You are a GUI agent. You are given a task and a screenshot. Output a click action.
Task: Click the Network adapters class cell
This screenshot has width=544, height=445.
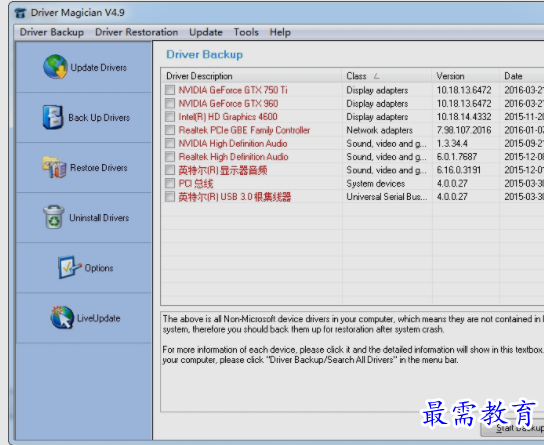click(x=380, y=130)
